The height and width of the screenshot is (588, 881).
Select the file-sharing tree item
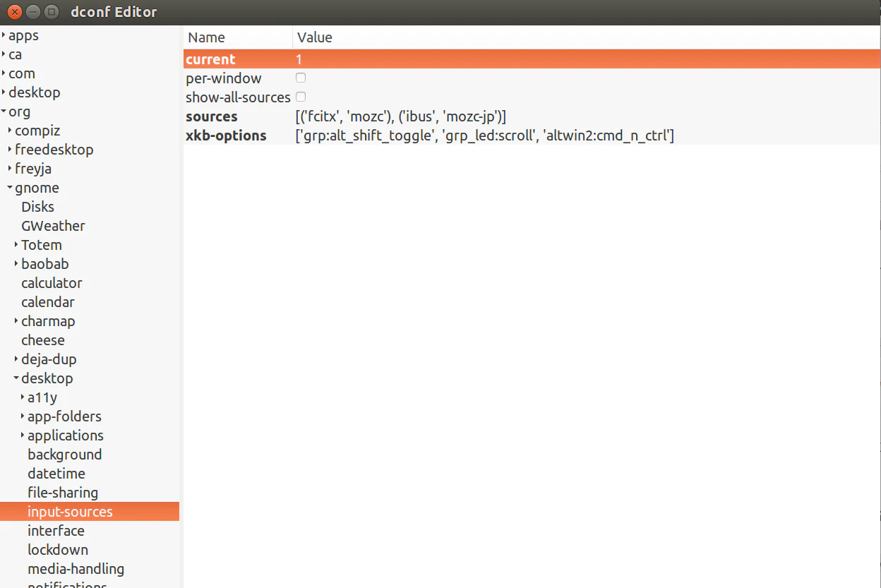click(x=63, y=493)
